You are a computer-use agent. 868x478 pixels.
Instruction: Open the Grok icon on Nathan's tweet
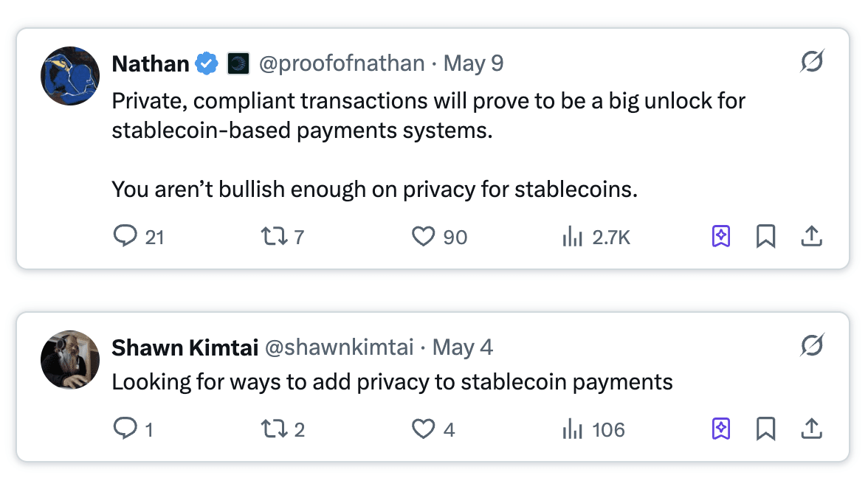tap(812, 63)
